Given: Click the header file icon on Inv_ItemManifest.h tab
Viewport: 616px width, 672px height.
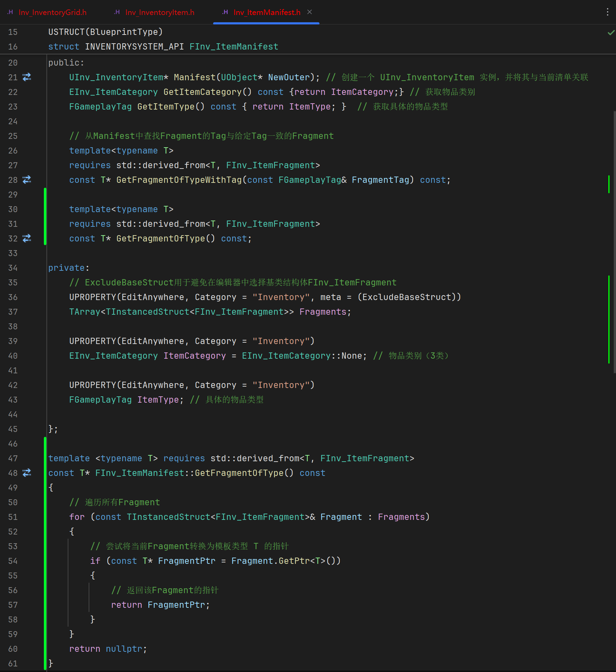Looking at the screenshot, I should 225,12.
